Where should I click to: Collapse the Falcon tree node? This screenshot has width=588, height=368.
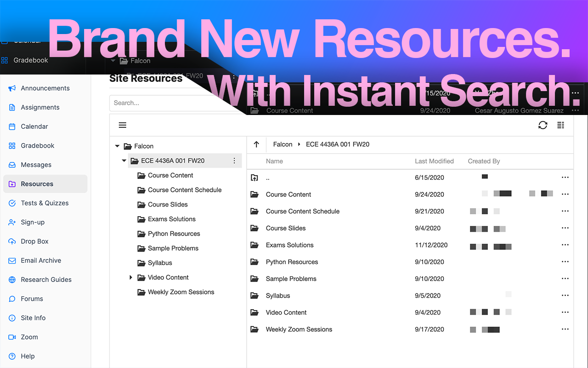pos(117,146)
